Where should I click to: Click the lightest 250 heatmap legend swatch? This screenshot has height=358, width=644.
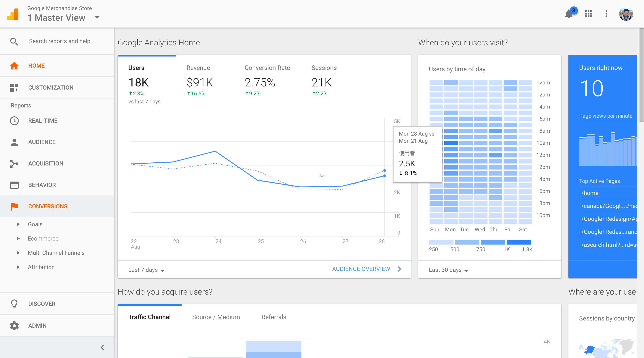441,242
